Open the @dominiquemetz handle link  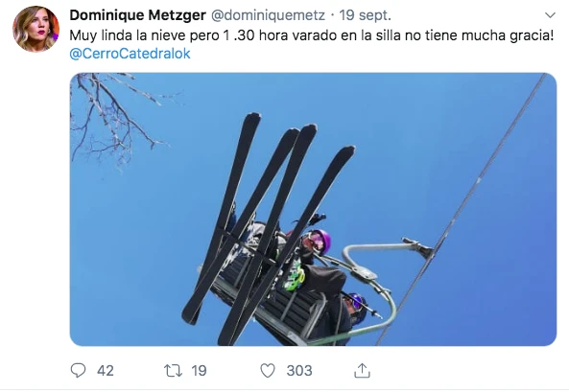click(268, 15)
